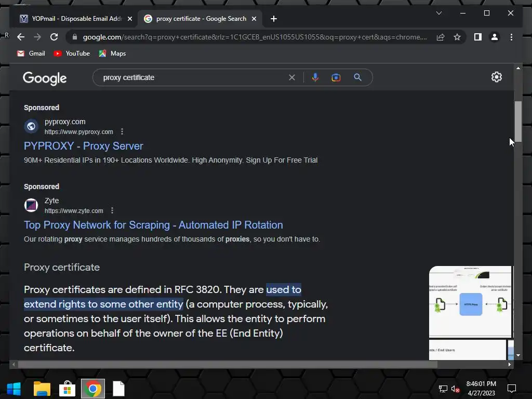The height and width of the screenshot is (399, 532).
Task: Open the YouTube bookmark
Action: pos(72,54)
